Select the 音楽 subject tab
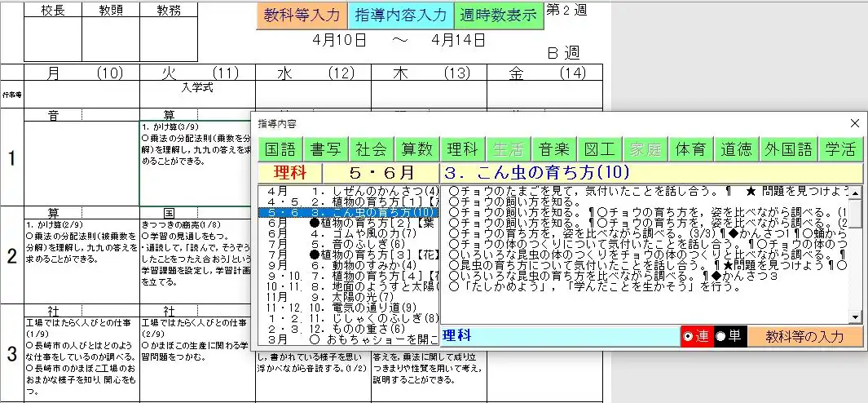Image resolution: width=868 pixels, height=403 pixels. [554, 149]
